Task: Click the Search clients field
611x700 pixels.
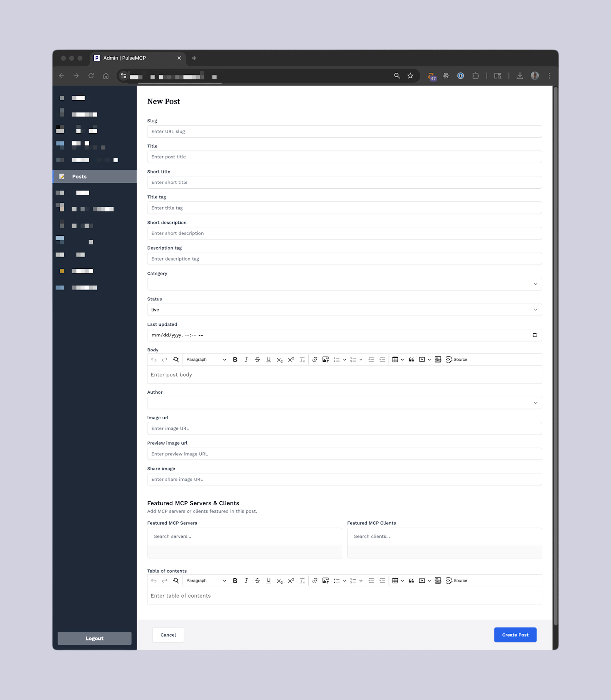Action: [x=444, y=537]
